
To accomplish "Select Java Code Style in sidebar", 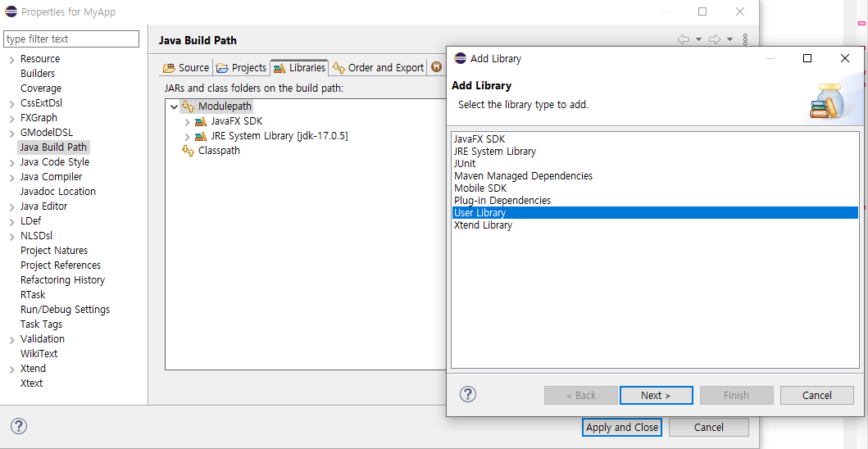I will [x=54, y=162].
